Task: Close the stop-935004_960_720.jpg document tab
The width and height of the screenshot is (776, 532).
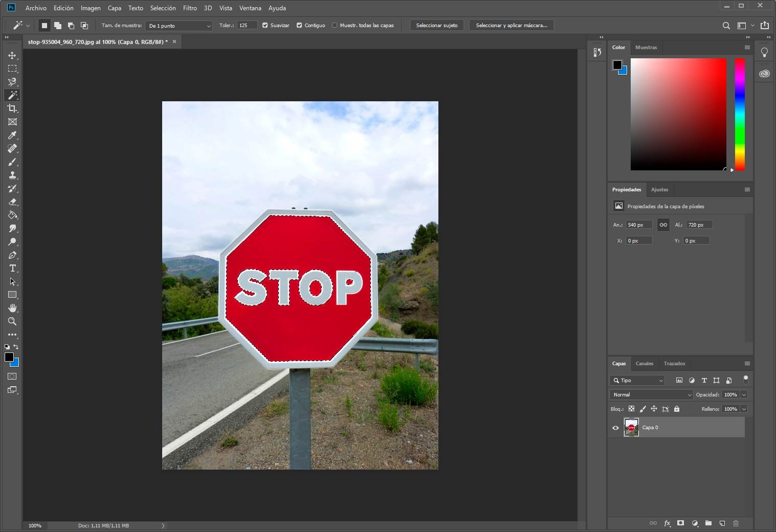Action: pyautogui.click(x=174, y=42)
